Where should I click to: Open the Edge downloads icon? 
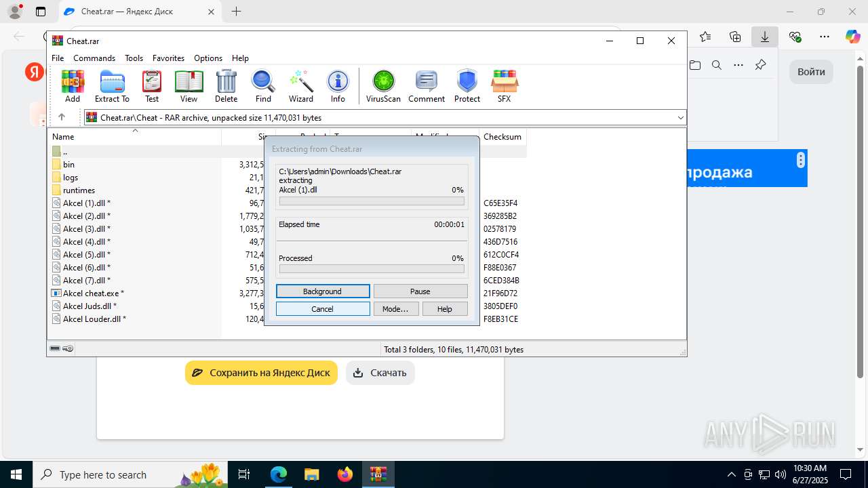point(764,37)
